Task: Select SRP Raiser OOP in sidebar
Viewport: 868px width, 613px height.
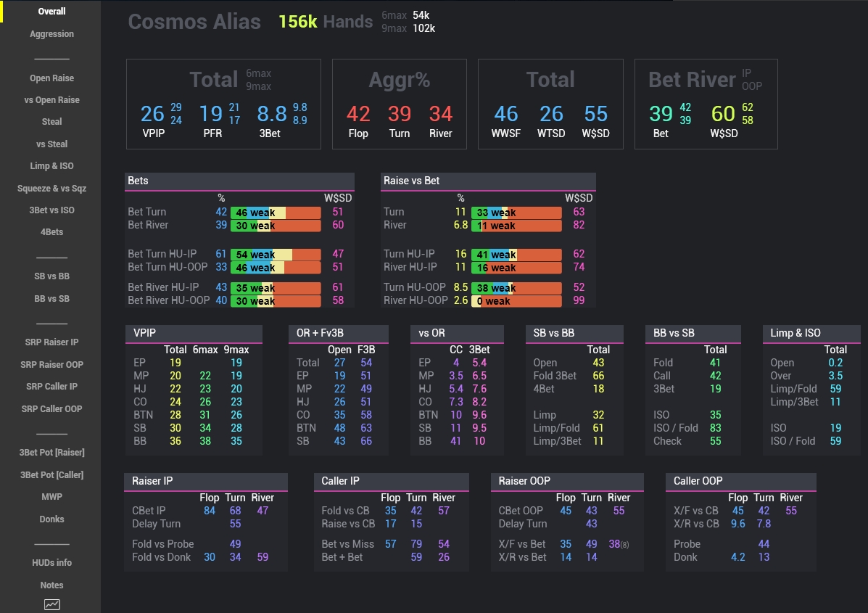Action: [51, 364]
